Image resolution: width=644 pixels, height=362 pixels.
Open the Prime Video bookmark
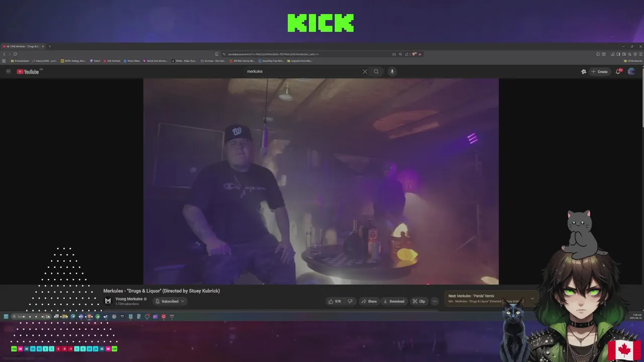click(132, 61)
